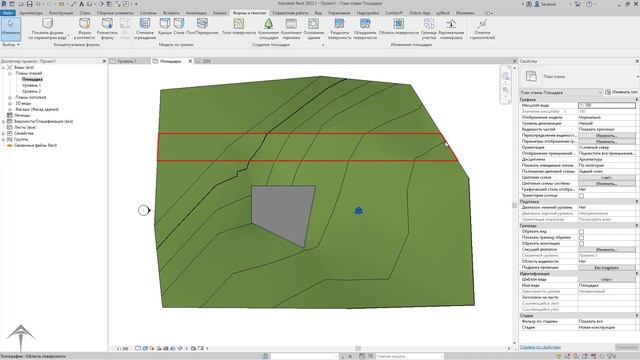Open the pyRevit ribbon tab

[443, 13]
